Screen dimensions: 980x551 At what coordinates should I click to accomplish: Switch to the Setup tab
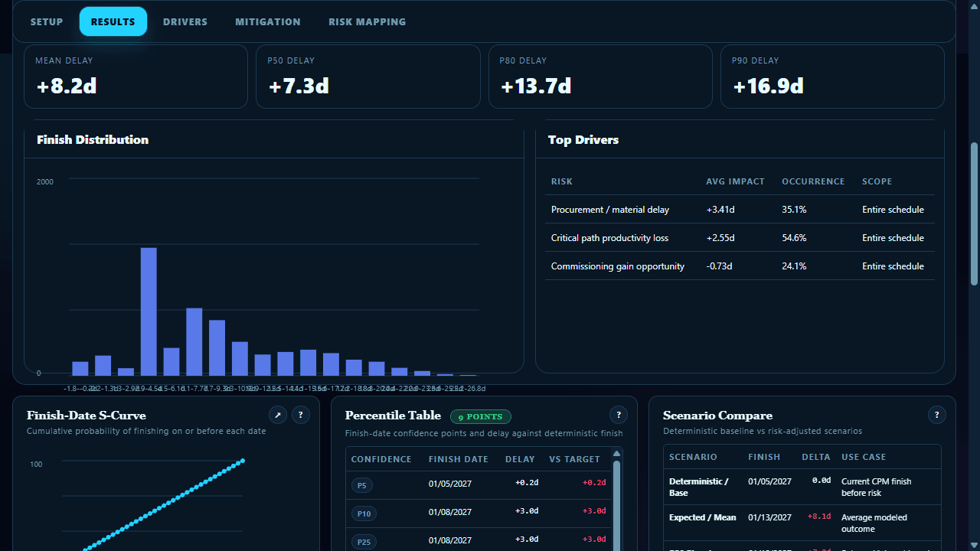[47, 21]
